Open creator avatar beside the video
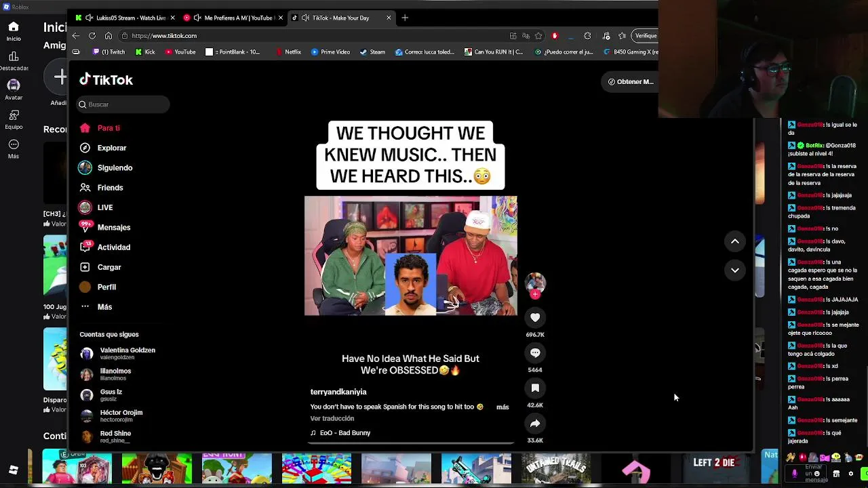Screen dimensions: 868x488 [x=535, y=283]
